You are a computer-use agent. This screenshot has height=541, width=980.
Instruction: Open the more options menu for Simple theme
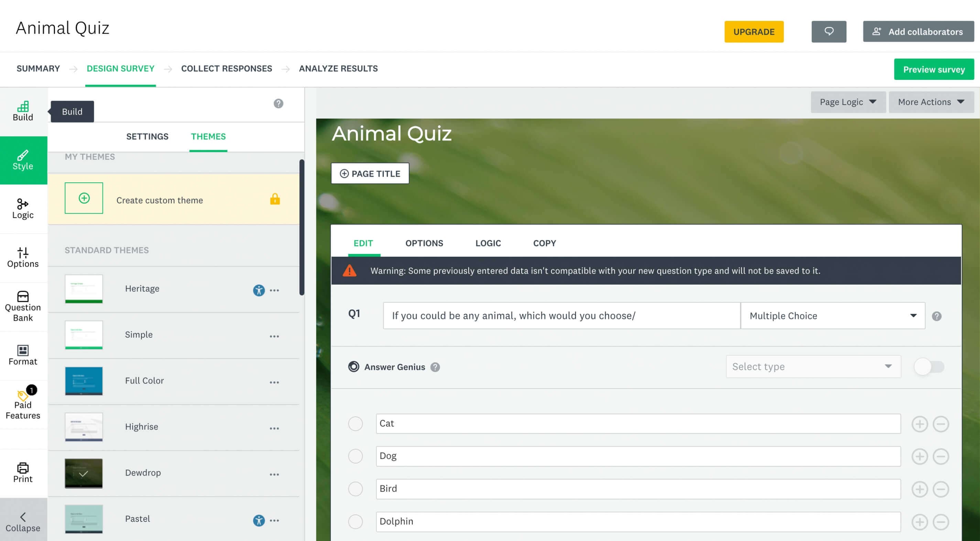(274, 336)
